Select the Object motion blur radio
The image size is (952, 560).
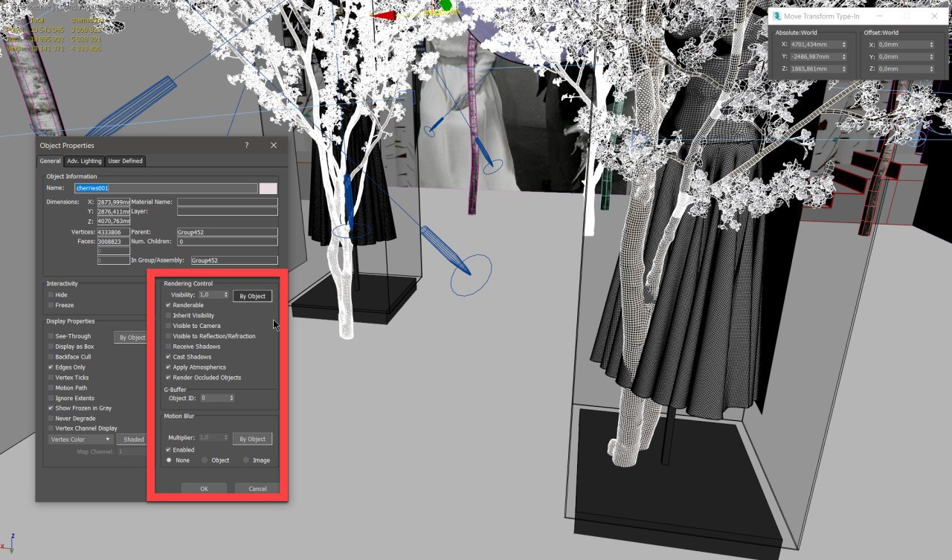tap(205, 460)
